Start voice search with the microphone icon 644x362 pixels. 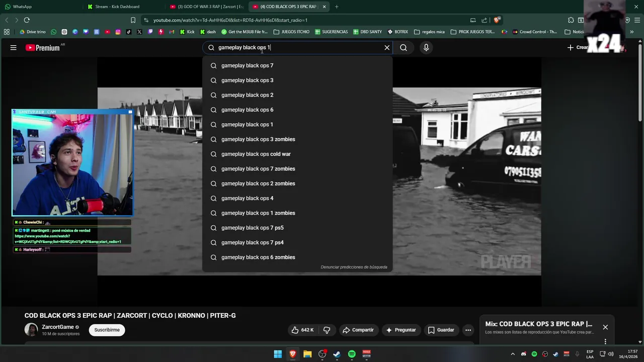coord(426,47)
